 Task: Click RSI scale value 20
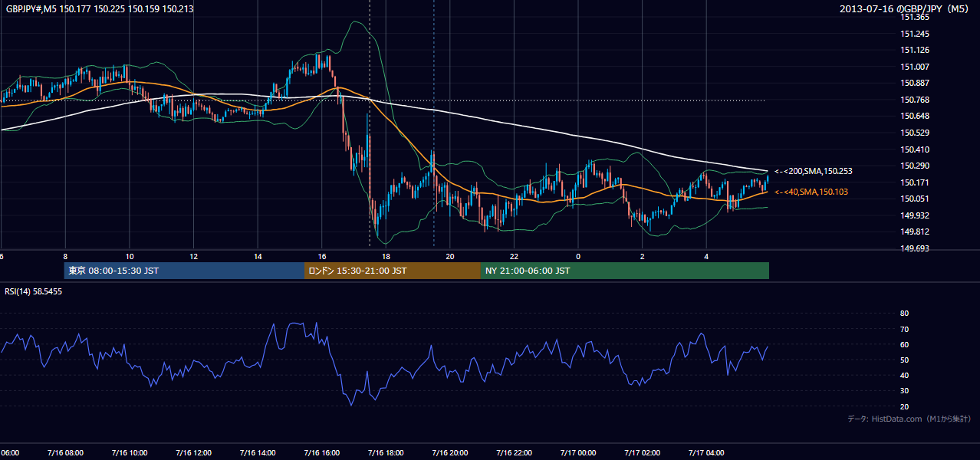905,406
